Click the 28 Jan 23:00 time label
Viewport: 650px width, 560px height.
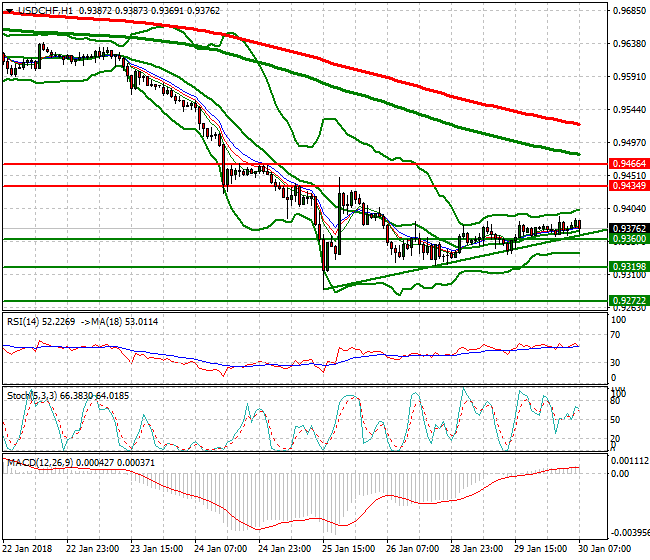[x=476, y=549]
